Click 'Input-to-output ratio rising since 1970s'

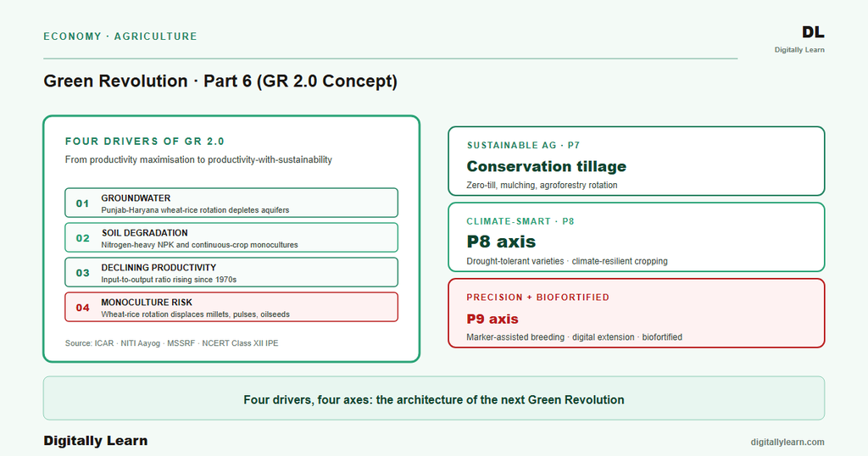[x=169, y=280]
